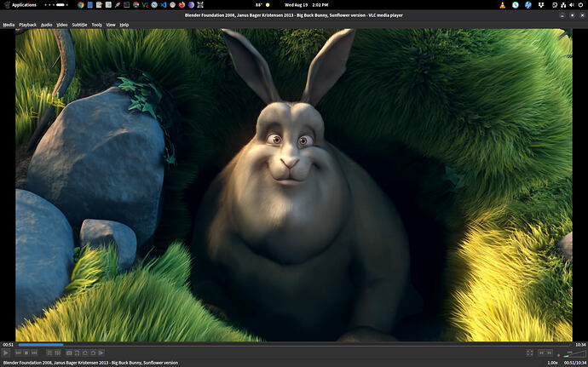Click the date and clock in top panel
The image size is (588, 367).
click(x=307, y=5)
